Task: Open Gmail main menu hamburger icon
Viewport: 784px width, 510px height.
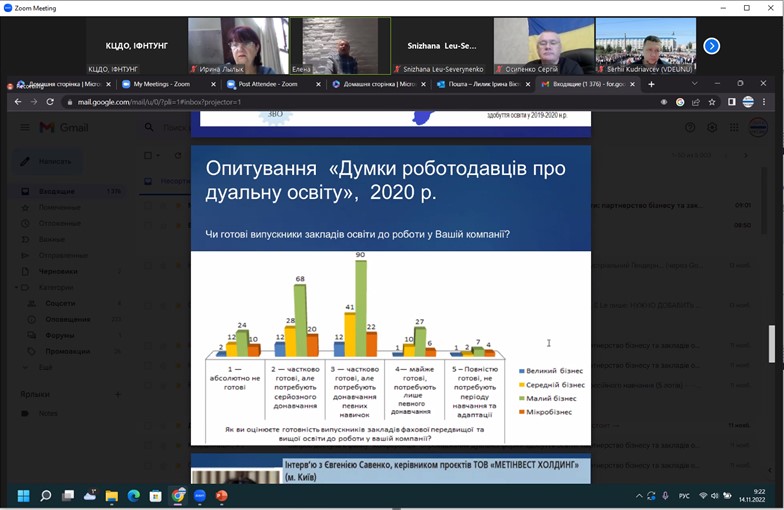Action: tap(24, 128)
